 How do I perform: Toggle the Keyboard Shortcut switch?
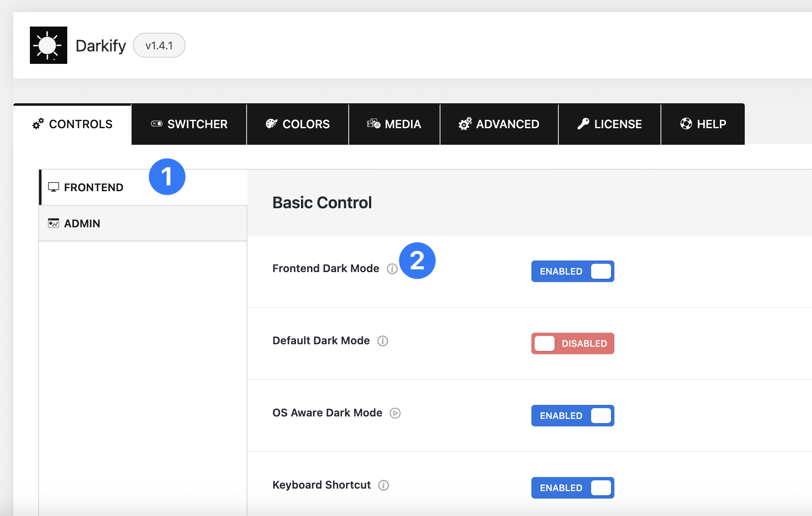point(572,488)
